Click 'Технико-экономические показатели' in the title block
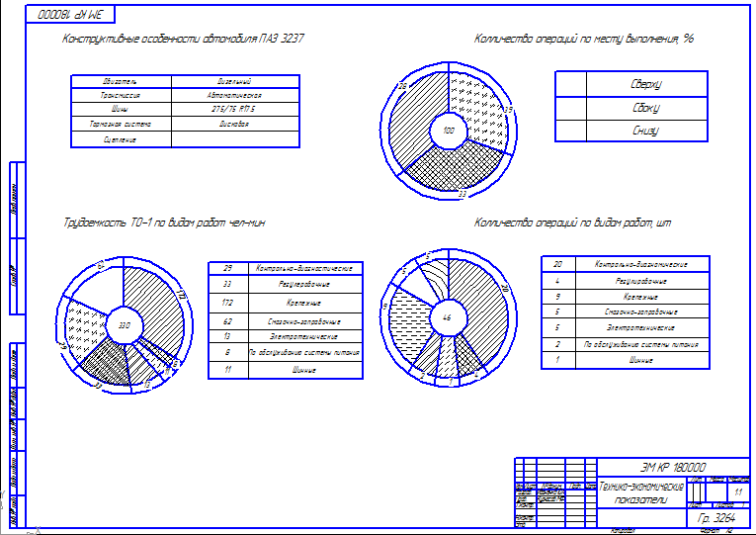 pos(641,493)
